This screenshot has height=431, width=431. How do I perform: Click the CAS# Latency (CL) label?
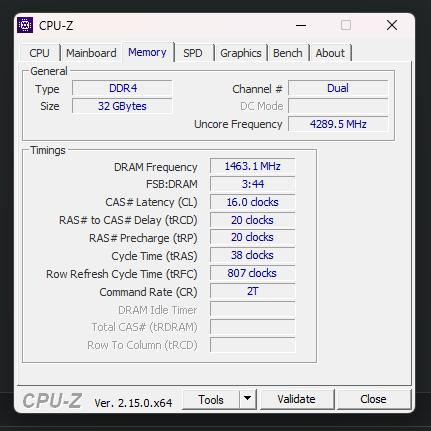point(151,202)
